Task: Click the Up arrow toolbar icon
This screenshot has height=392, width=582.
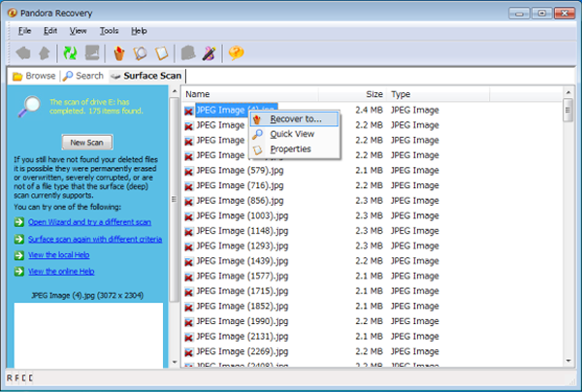Action: point(45,53)
